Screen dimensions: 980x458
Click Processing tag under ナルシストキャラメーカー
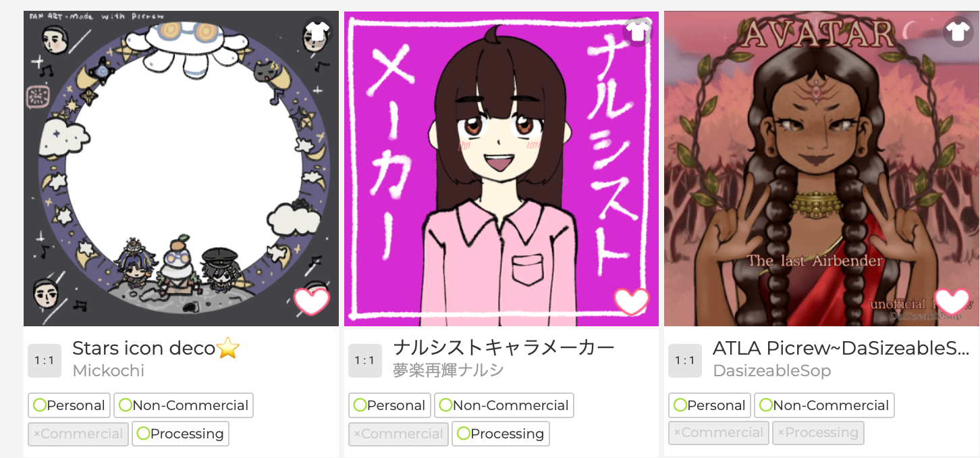click(x=500, y=434)
